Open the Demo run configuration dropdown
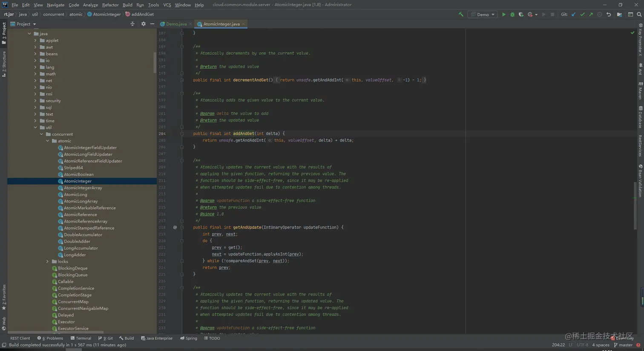The width and height of the screenshot is (644, 351). (483, 14)
